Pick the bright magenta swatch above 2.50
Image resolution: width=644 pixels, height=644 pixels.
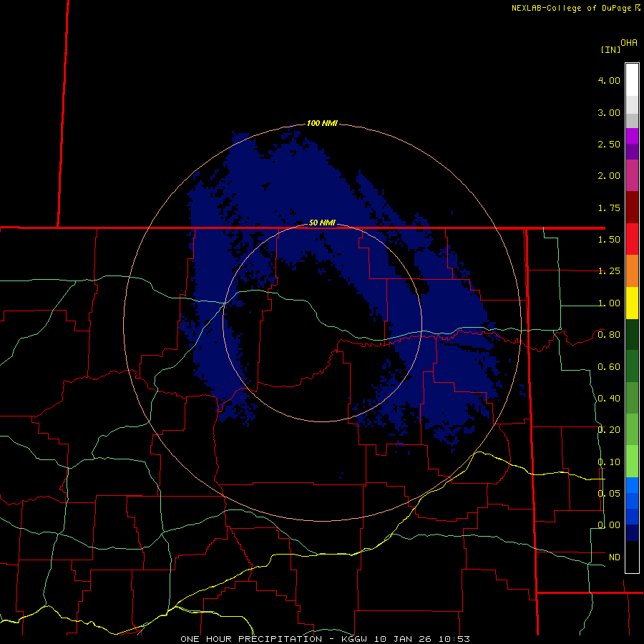632,136
